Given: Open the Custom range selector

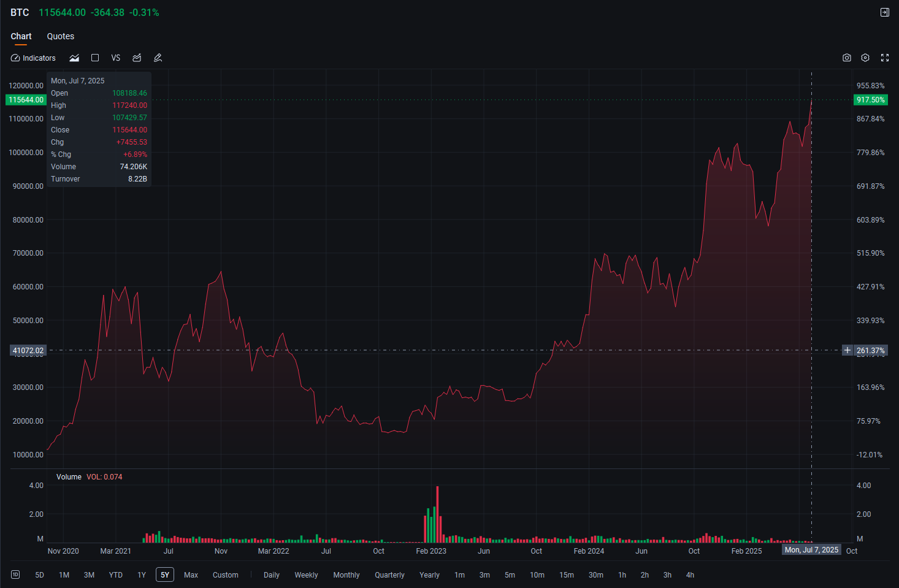Looking at the screenshot, I should point(226,575).
